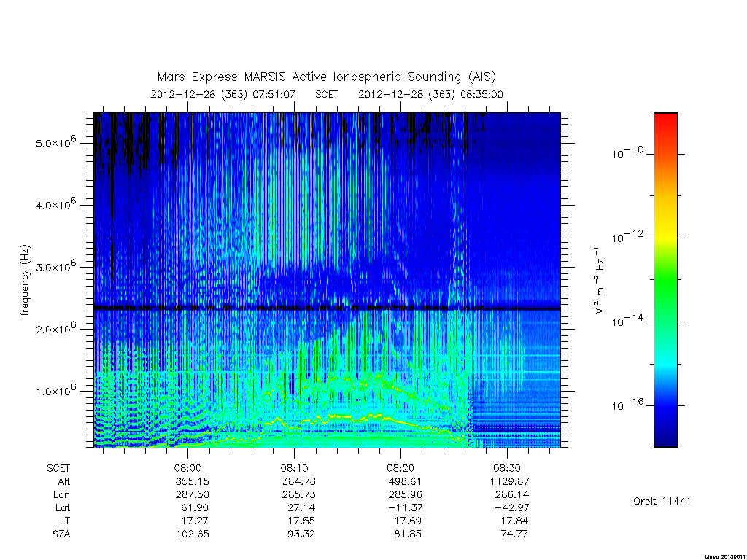Click the start time 07:51:07 label

point(274,94)
